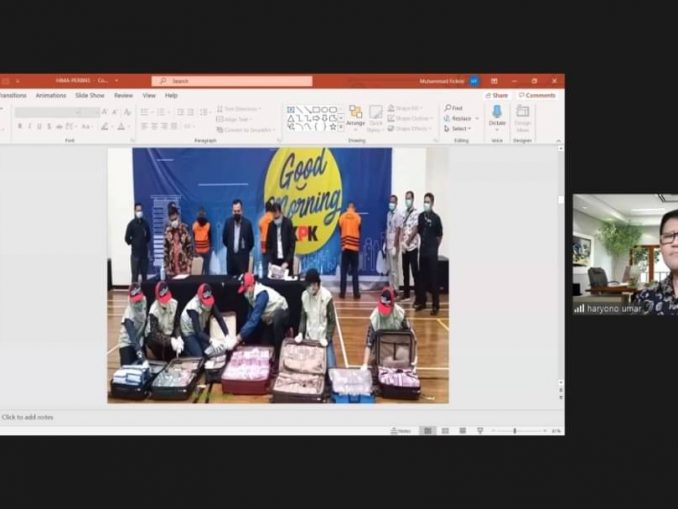678x509 pixels.
Task: Click Clear All Formatting icon
Action: pos(127,112)
